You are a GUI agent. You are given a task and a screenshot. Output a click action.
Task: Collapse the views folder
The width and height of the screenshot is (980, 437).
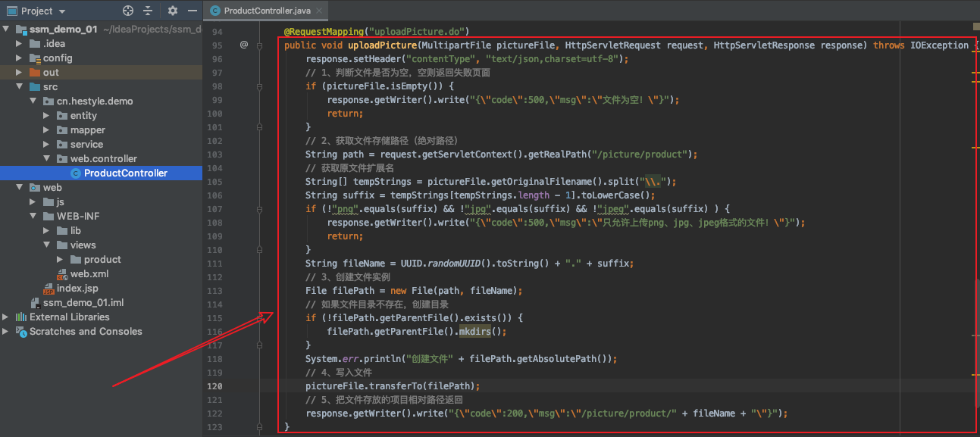pos(47,245)
